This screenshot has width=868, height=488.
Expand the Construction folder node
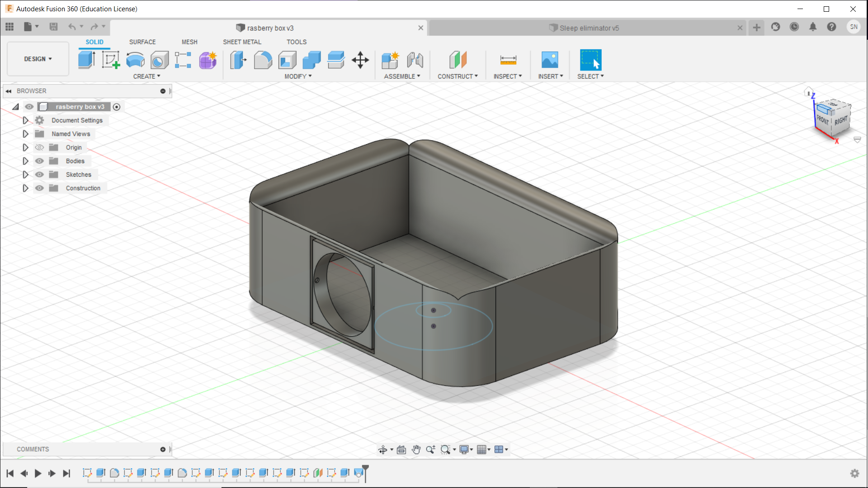pos(25,188)
